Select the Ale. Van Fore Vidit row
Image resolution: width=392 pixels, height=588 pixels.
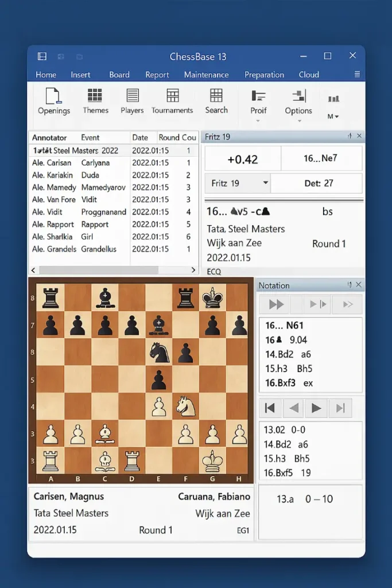point(114,199)
